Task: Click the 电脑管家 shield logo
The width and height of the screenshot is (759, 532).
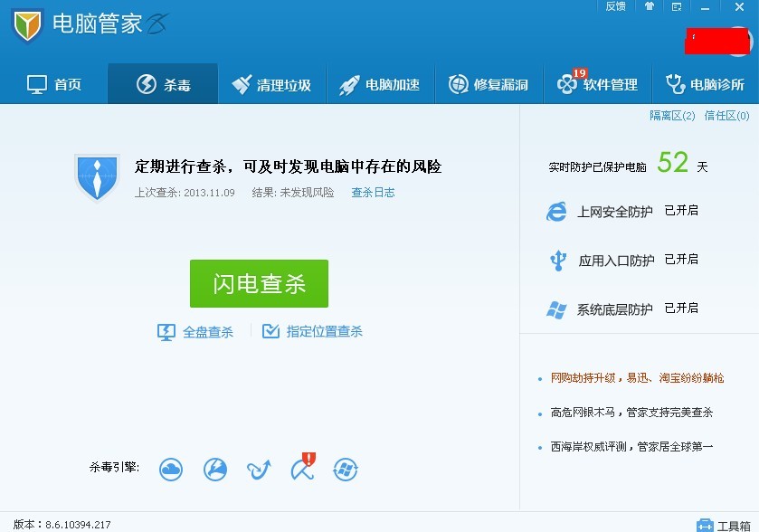Action: [27, 25]
